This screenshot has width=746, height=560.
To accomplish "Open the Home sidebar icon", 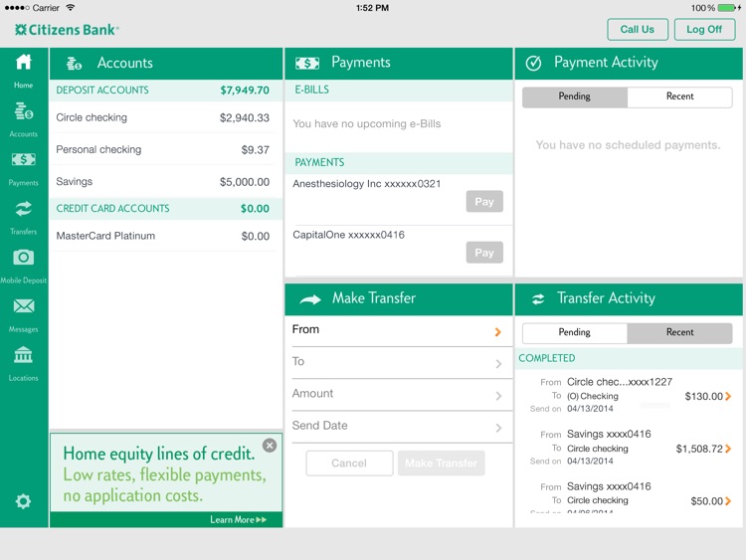I will (x=23, y=63).
